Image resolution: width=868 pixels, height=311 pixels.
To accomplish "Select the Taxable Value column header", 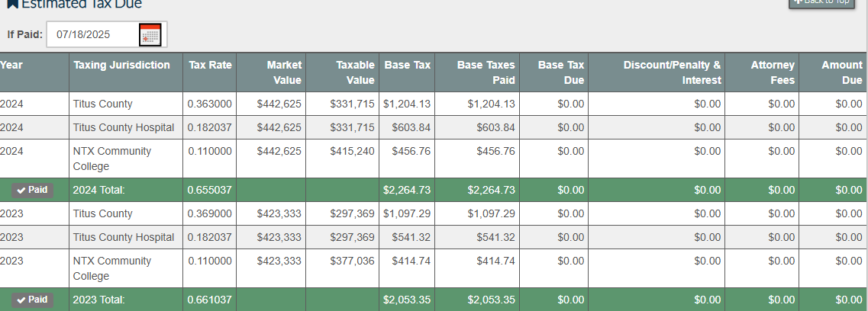I will click(355, 72).
